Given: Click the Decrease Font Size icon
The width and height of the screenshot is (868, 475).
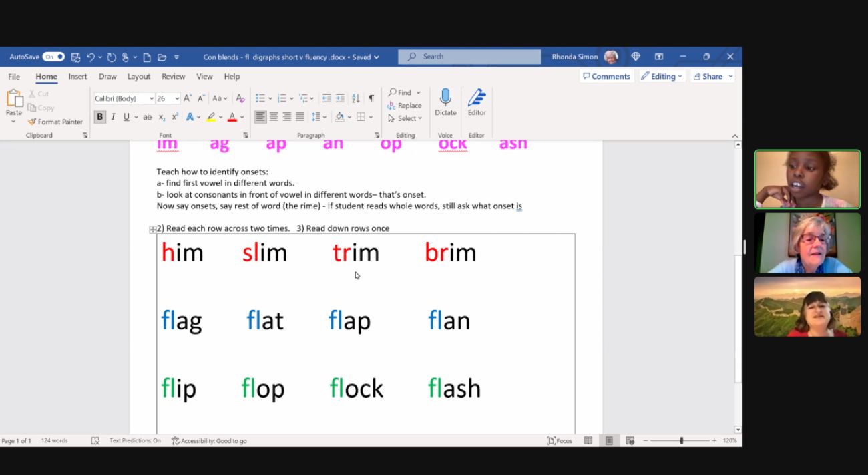Looking at the screenshot, I should [x=201, y=98].
